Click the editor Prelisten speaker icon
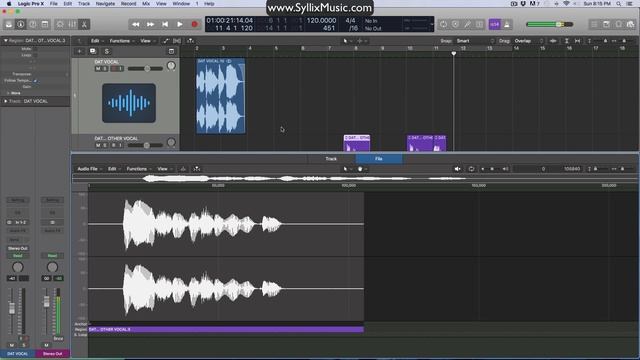Screen dimensions: 640x360 (x=458, y=169)
